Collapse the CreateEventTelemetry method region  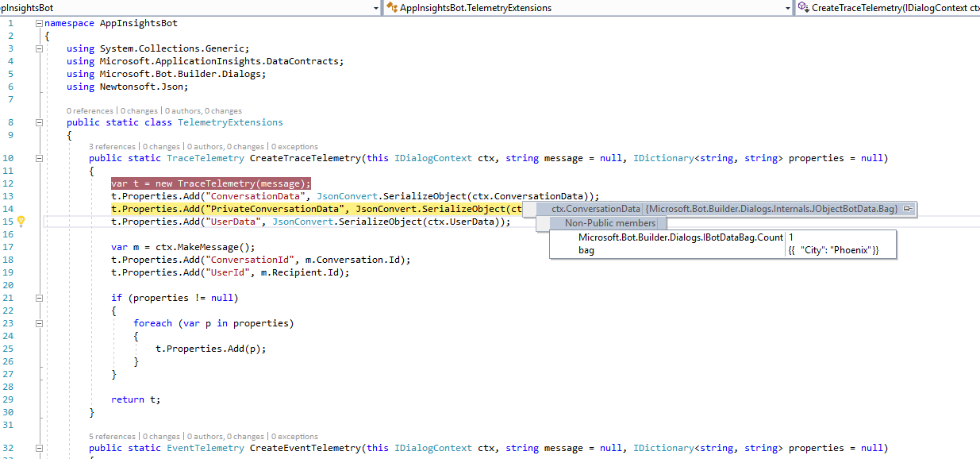coord(37,447)
